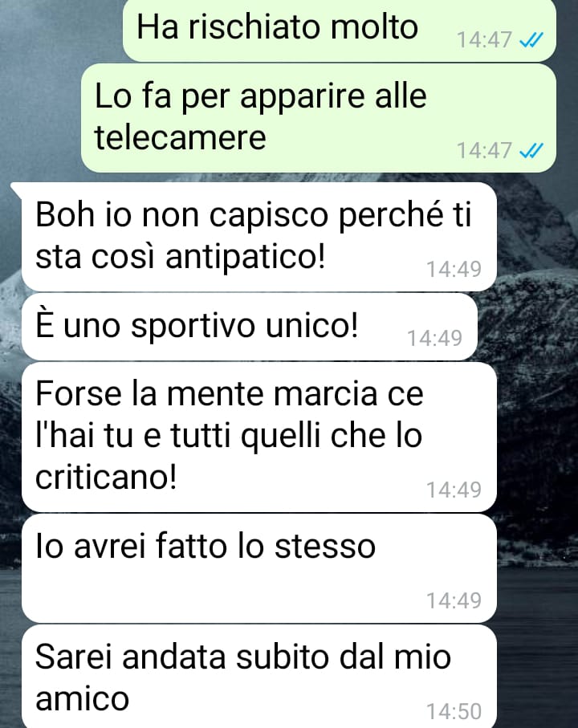578x728 pixels.
Task: Tap the 14:47 timestamp on 'Ha rischiato molto'
Action: (x=484, y=40)
